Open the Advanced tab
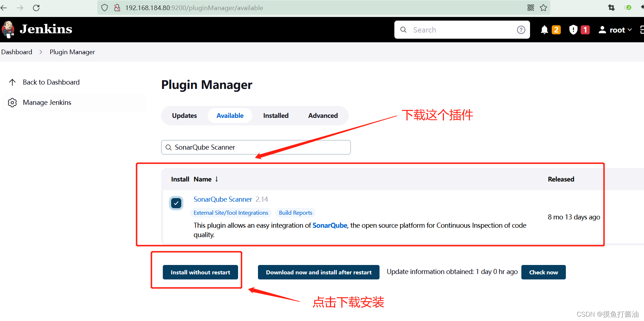 point(323,116)
